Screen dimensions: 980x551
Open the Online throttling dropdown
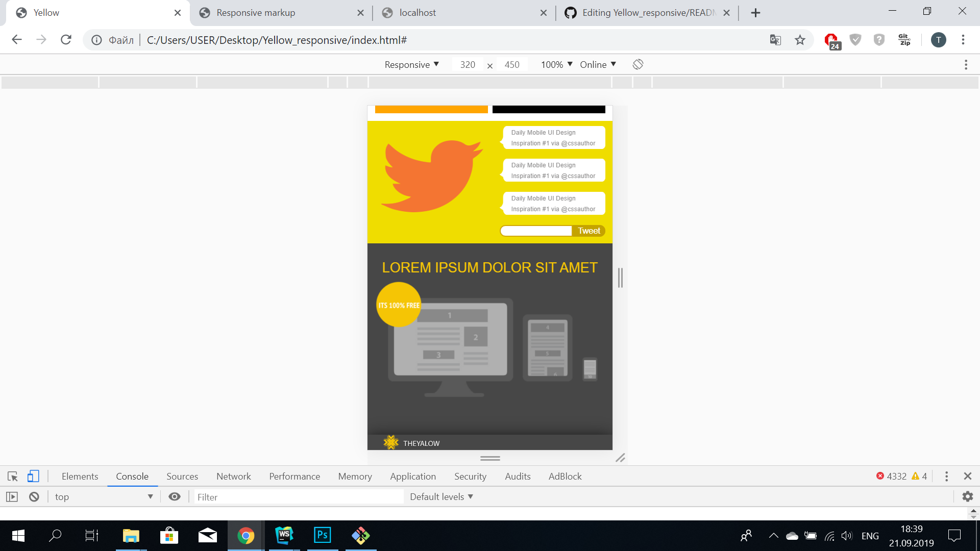click(x=598, y=64)
